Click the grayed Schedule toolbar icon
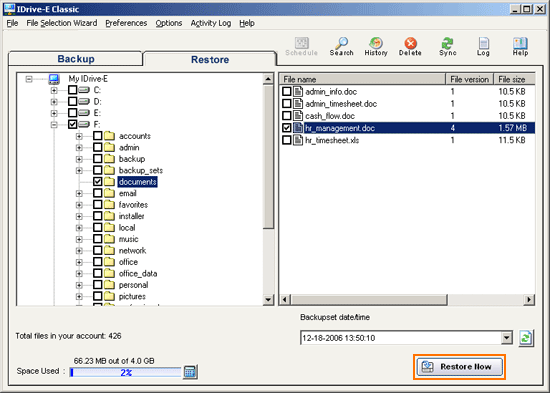 (301, 47)
